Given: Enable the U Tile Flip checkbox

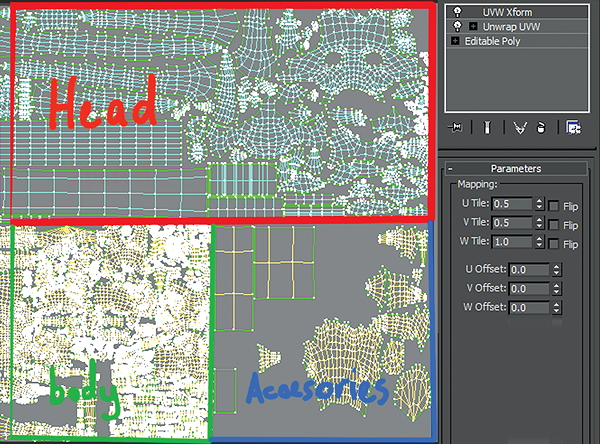Looking at the screenshot, I should pos(553,206).
